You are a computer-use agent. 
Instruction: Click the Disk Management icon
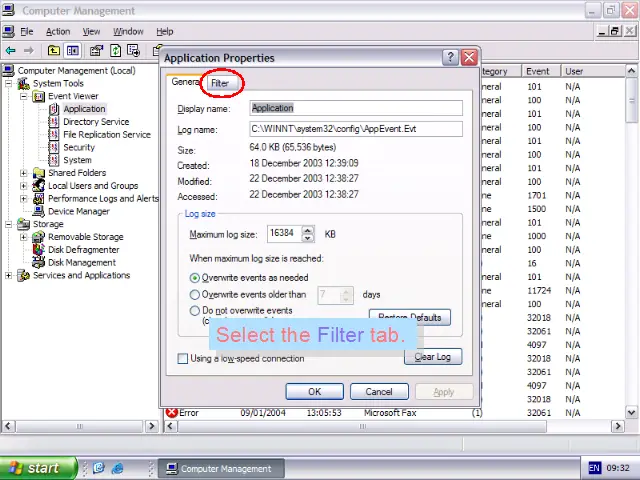tap(39, 262)
